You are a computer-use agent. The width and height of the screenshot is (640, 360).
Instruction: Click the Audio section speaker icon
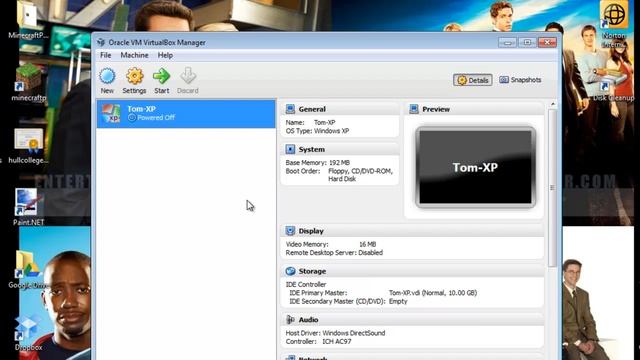coord(290,320)
